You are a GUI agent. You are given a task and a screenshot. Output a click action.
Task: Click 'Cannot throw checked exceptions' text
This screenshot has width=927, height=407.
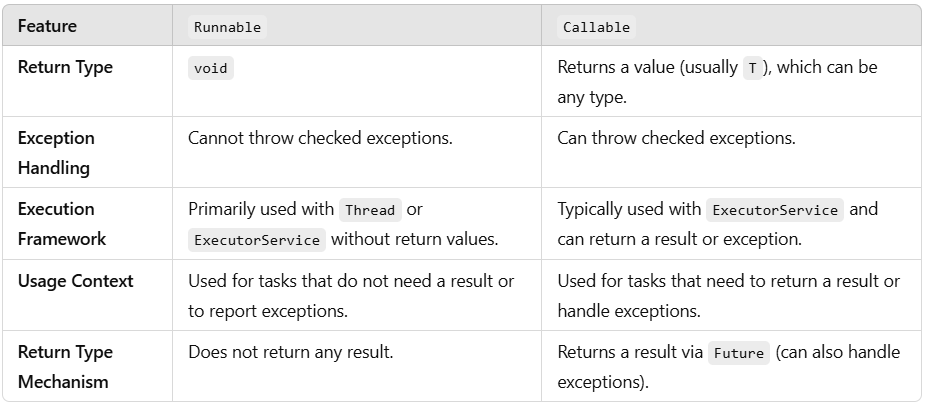point(320,138)
